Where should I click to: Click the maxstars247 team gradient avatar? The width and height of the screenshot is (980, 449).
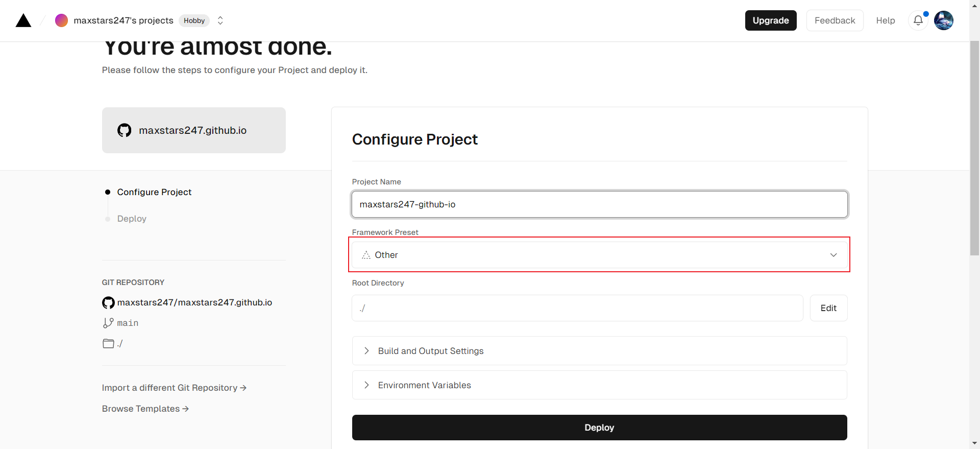click(61, 20)
